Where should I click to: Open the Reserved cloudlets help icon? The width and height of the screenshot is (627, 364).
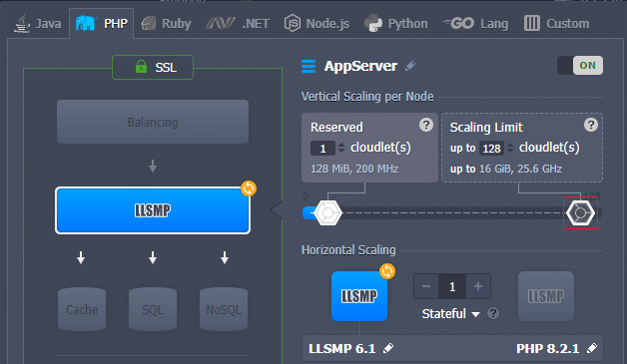click(x=426, y=125)
